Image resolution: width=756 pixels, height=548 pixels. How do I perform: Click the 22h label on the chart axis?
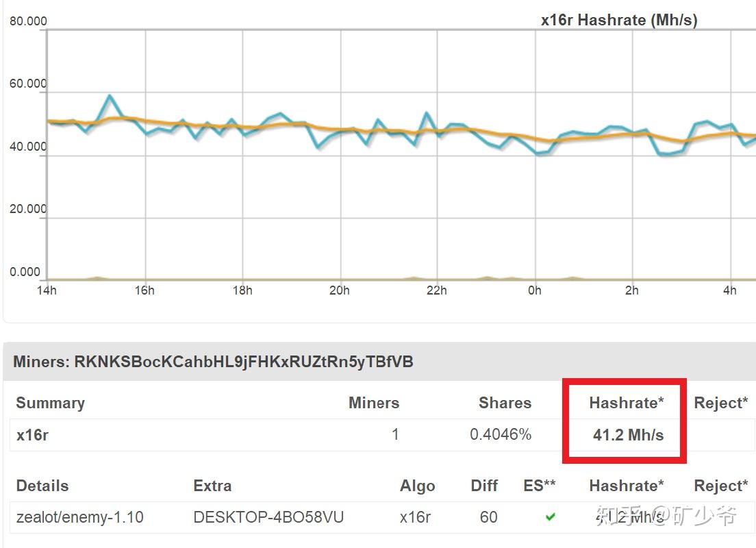tap(437, 290)
